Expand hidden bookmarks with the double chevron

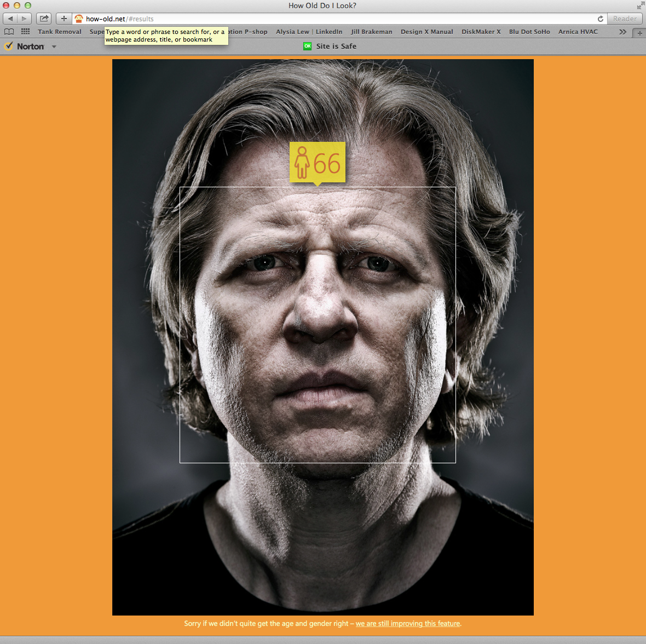click(x=622, y=32)
